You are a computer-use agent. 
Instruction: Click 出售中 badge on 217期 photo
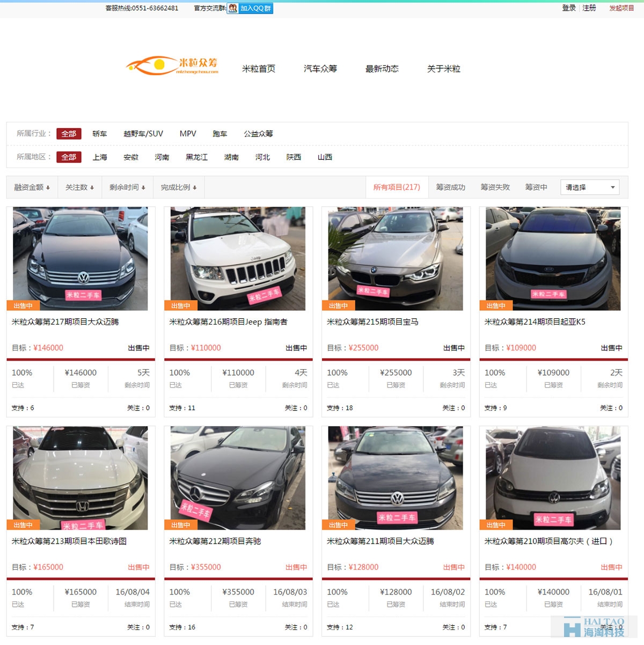click(23, 305)
